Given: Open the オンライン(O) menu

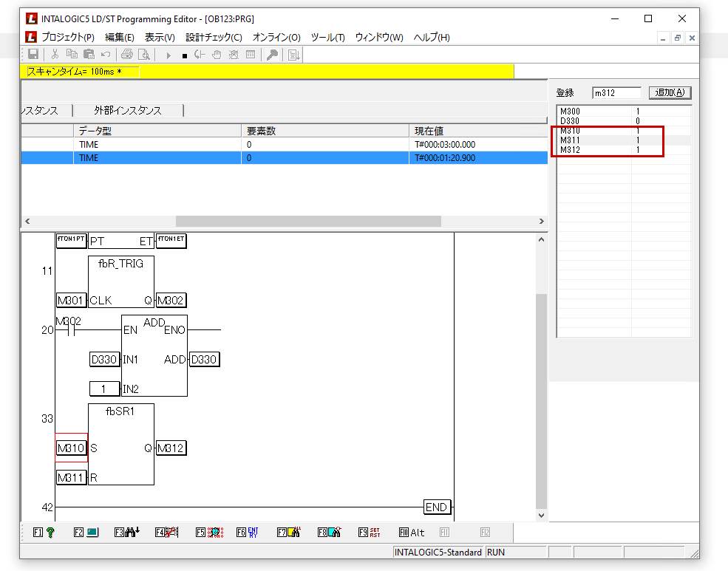Looking at the screenshot, I should pos(276,37).
